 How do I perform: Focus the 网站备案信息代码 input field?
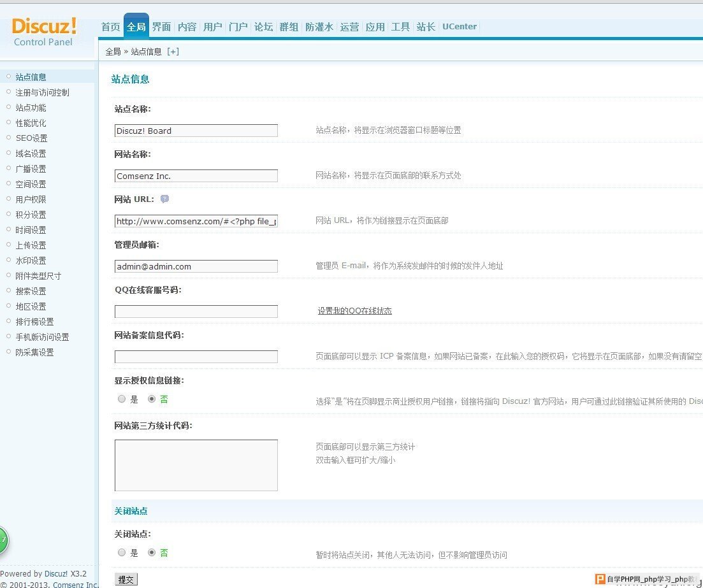(196, 357)
